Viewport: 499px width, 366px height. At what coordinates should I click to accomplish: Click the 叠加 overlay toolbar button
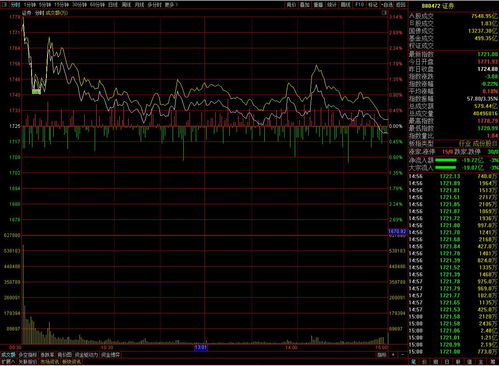tap(305, 5)
